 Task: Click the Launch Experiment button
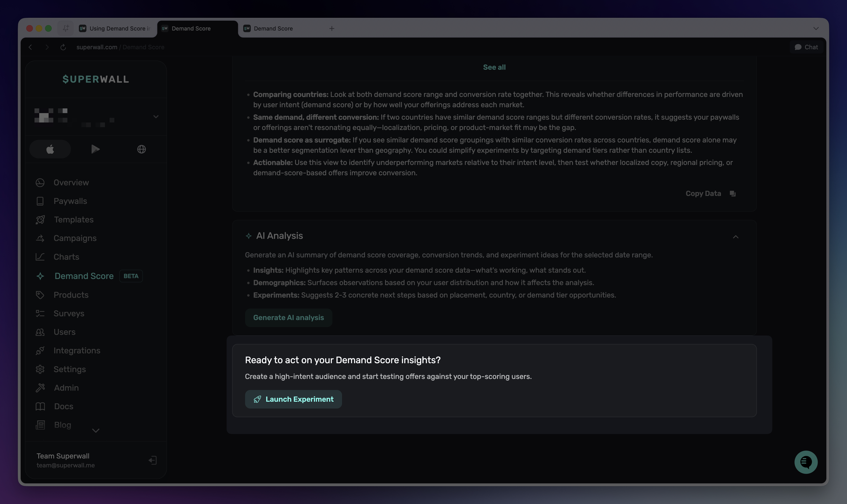(x=293, y=399)
